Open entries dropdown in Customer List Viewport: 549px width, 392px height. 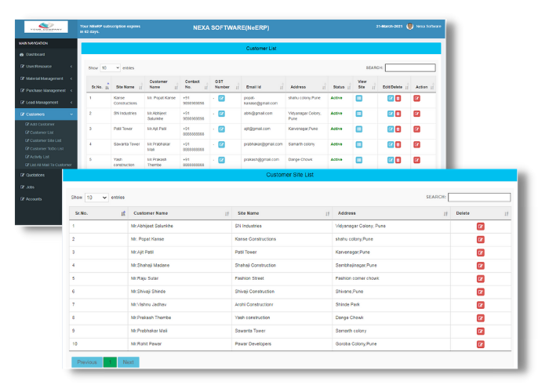[x=110, y=68]
